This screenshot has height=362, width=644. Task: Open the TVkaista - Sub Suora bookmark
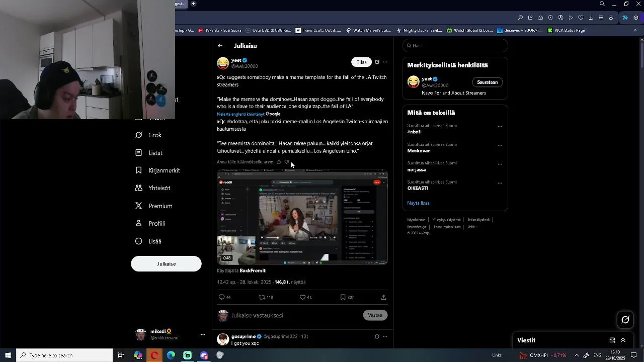219,30
